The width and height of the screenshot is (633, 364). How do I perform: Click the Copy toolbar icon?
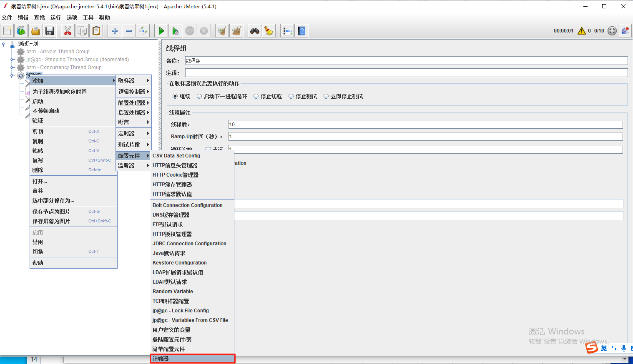[x=82, y=31]
